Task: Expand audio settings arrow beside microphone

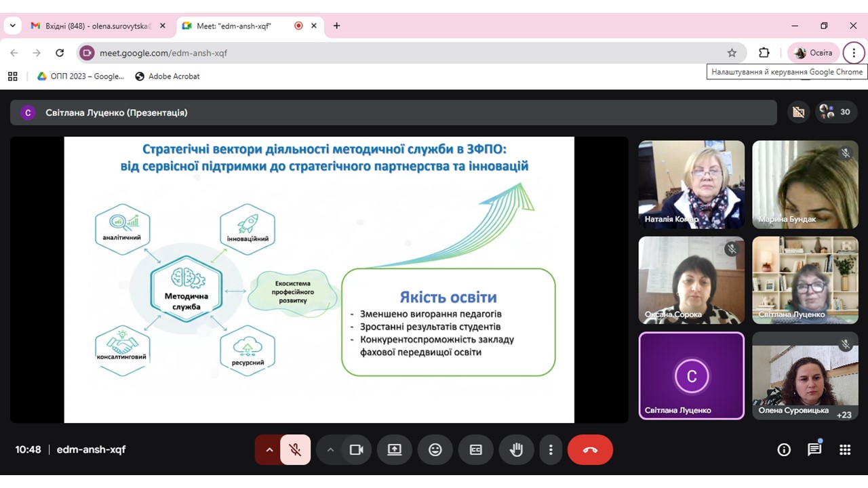Action: click(269, 450)
